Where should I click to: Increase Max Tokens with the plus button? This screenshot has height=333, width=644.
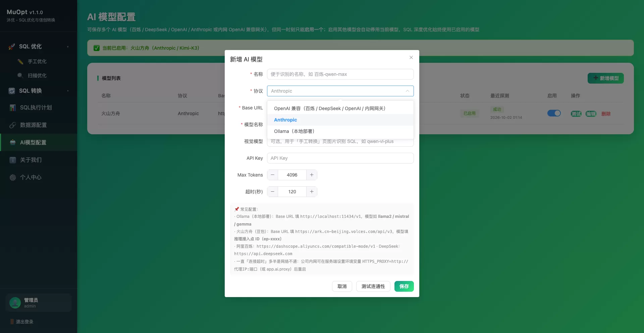[312, 175]
